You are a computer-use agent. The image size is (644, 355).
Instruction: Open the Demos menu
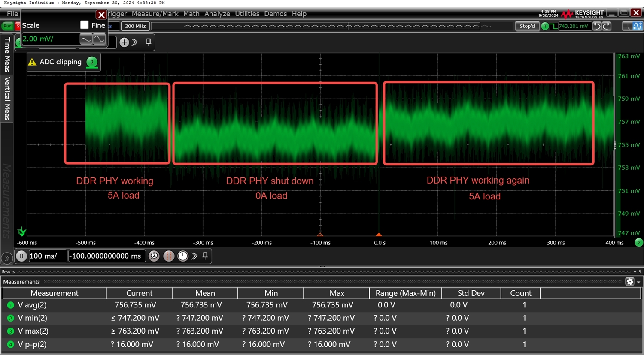pyautogui.click(x=275, y=14)
